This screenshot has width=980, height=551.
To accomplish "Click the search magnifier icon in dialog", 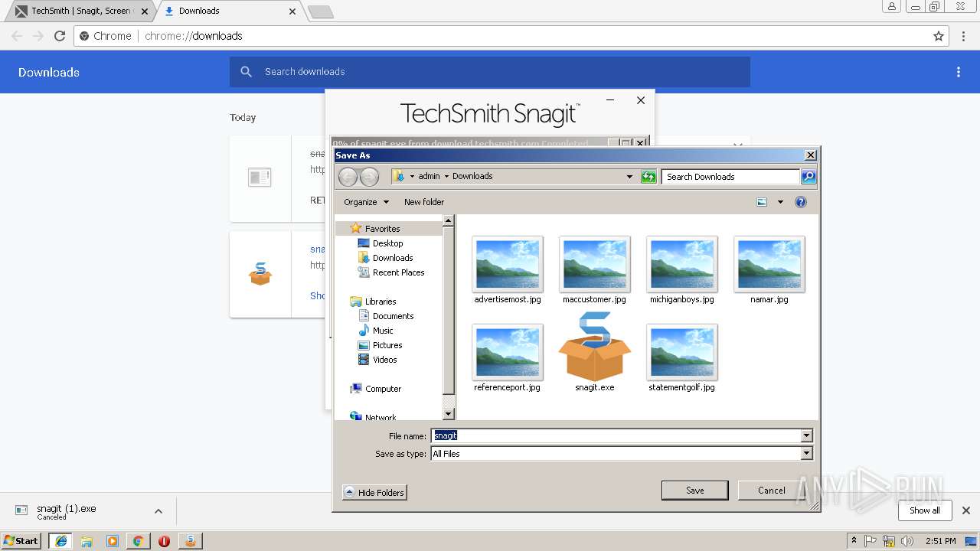I will [808, 177].
